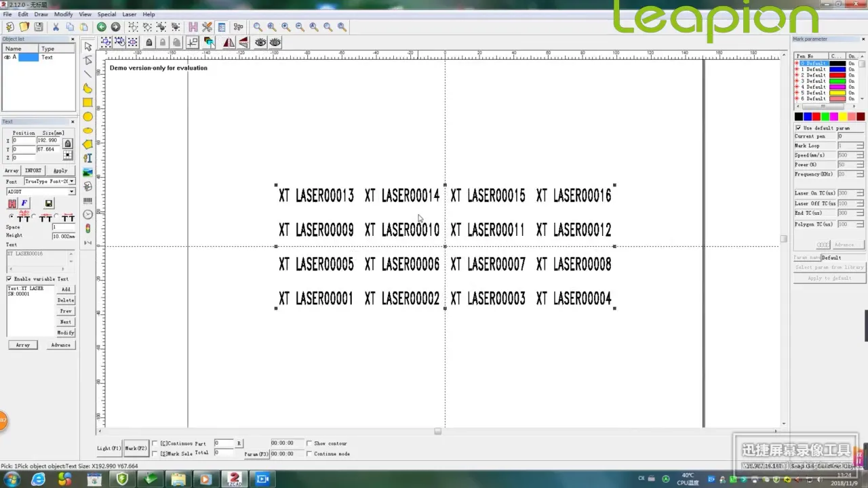Select the barcode tool

tap(87, 201)
